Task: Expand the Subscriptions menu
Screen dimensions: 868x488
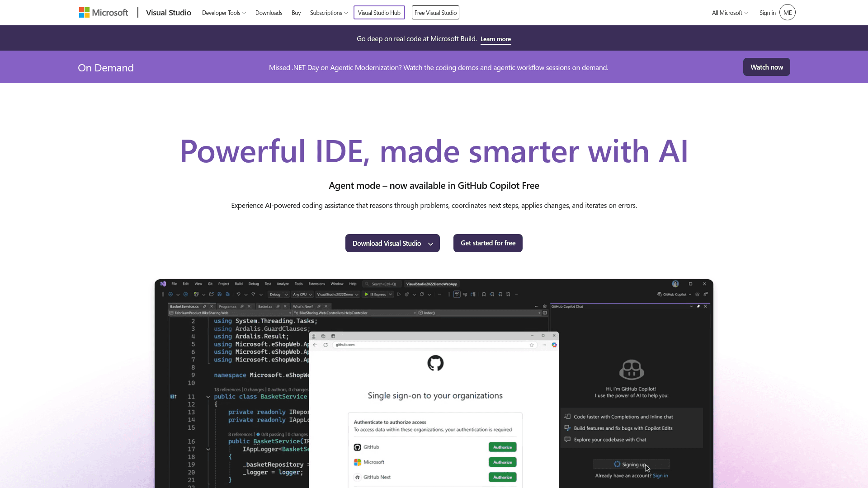Action: pyautogui.click(x=329, y=13)
